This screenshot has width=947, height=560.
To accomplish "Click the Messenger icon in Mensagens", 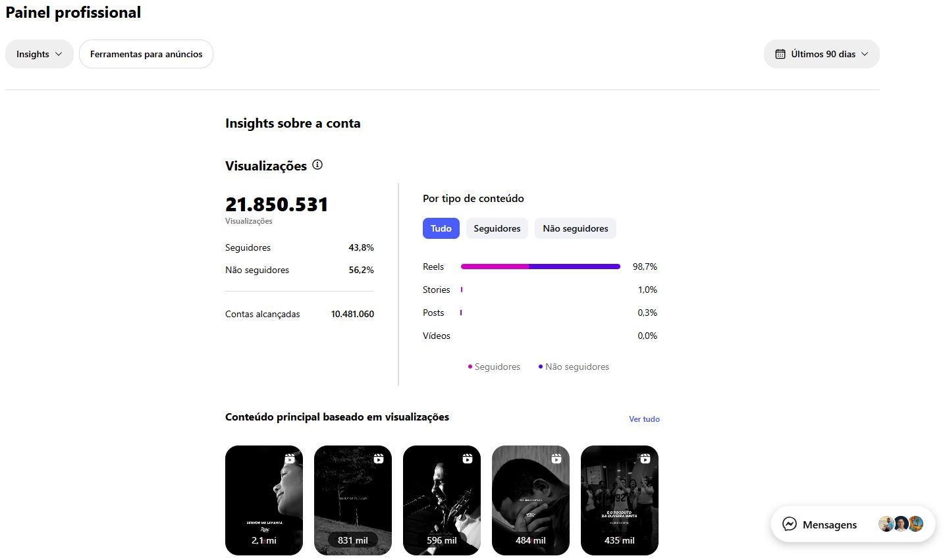I will point(790,524).
